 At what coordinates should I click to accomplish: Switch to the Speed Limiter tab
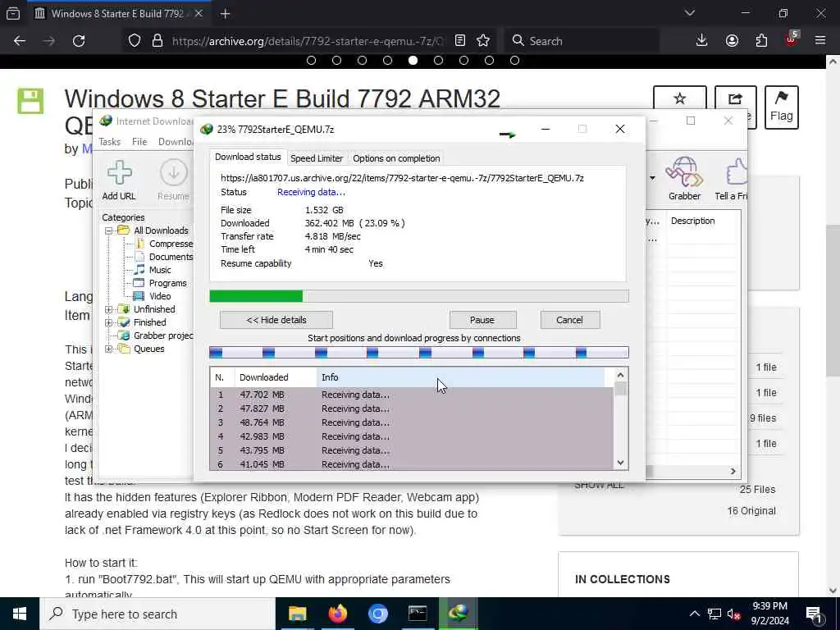317,158
